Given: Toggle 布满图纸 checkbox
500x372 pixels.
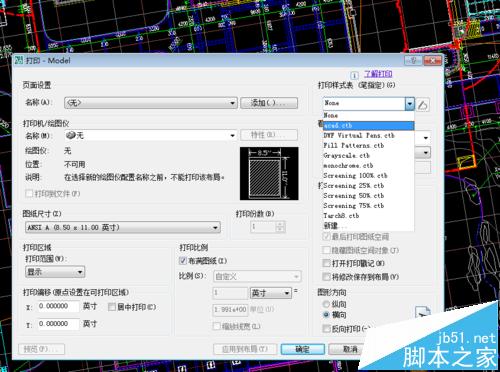Looking at the screenshot, I should click(183, 261).
